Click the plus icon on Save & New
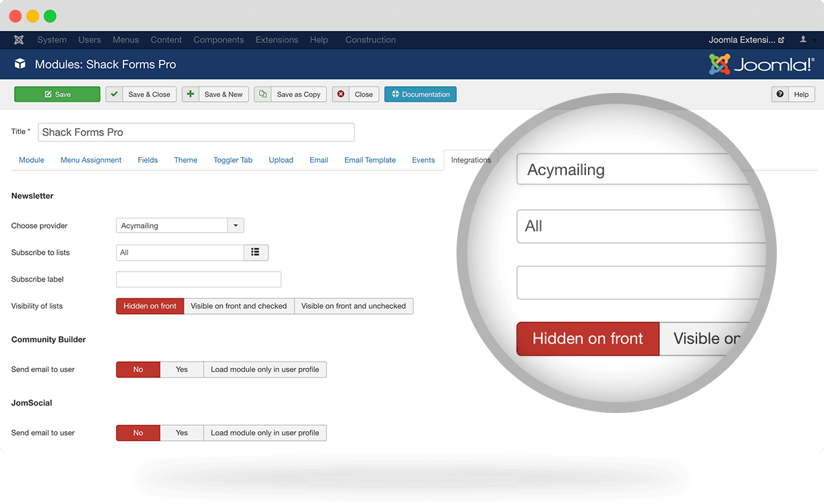Screen dimensions: 824x504 tap(190, 94)
